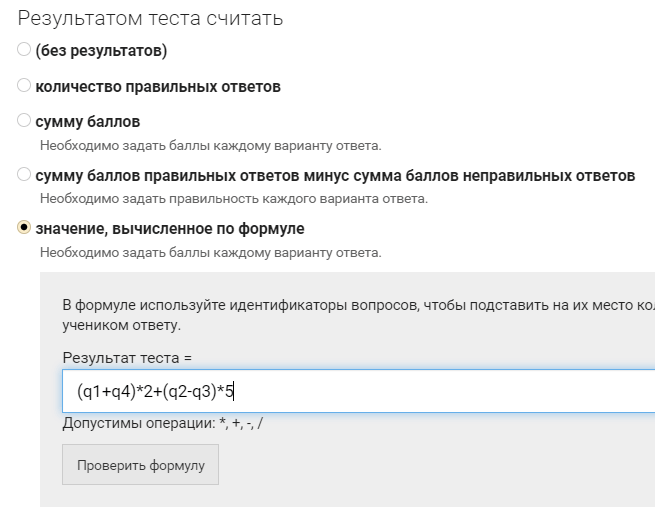This screenshot has width=655, height=514.
Task: Select "значение, вычисленное по формуле" radio button
Action: point(25,228)
